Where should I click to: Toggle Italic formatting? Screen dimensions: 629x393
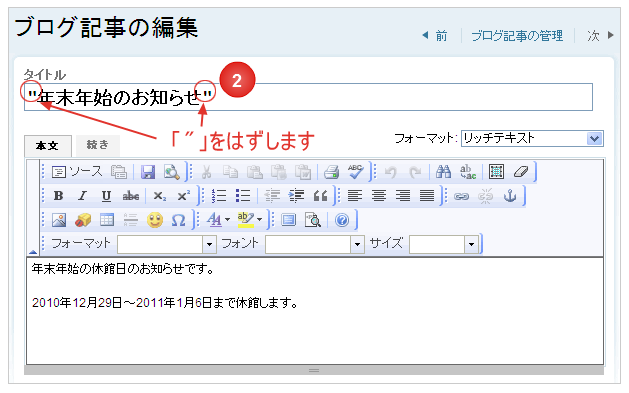click(83, 196)
